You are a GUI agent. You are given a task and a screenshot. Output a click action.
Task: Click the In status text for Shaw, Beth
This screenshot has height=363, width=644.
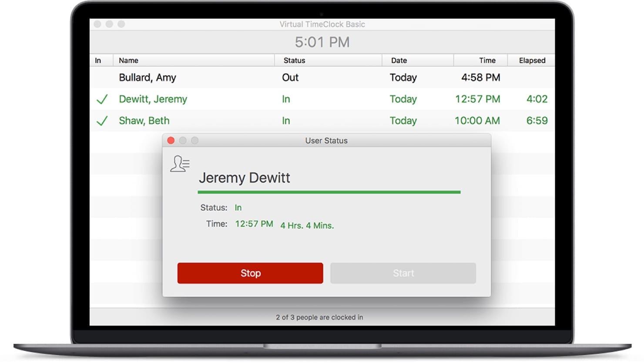point(286,121)
